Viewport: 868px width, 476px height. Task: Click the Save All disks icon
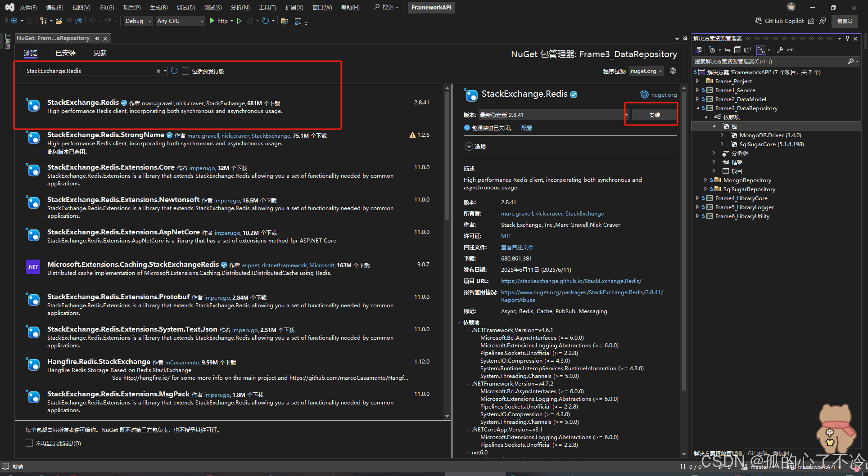(78, 21)
